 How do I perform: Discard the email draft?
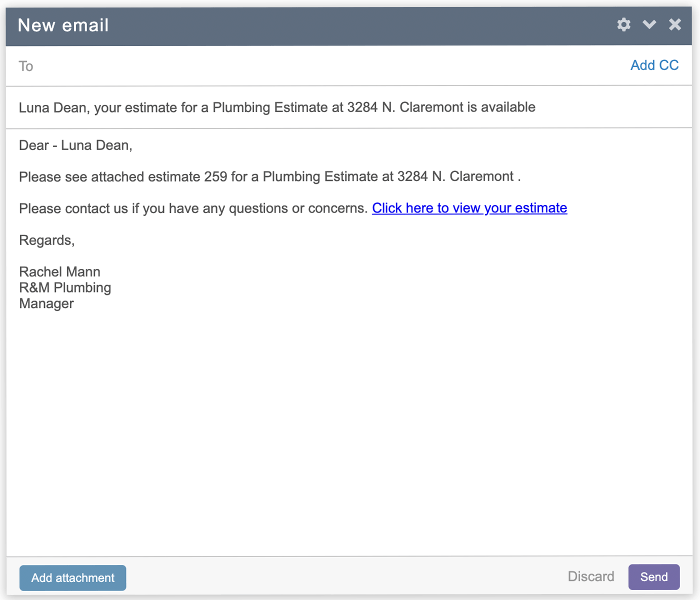(x=591, y=576)
